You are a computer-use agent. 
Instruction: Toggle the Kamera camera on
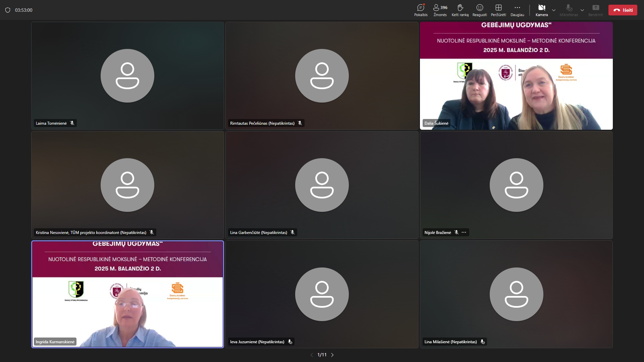[541, 10]
